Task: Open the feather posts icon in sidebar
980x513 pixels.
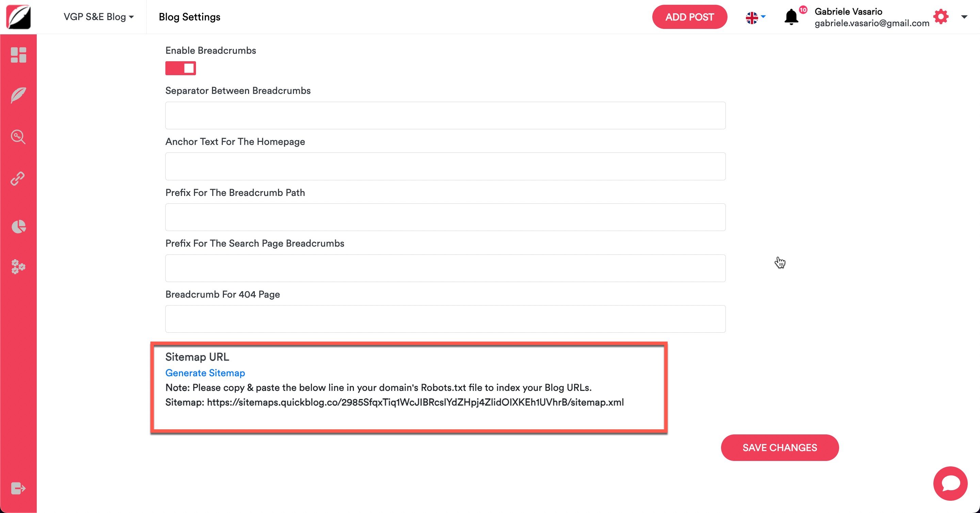Action: 18,95
